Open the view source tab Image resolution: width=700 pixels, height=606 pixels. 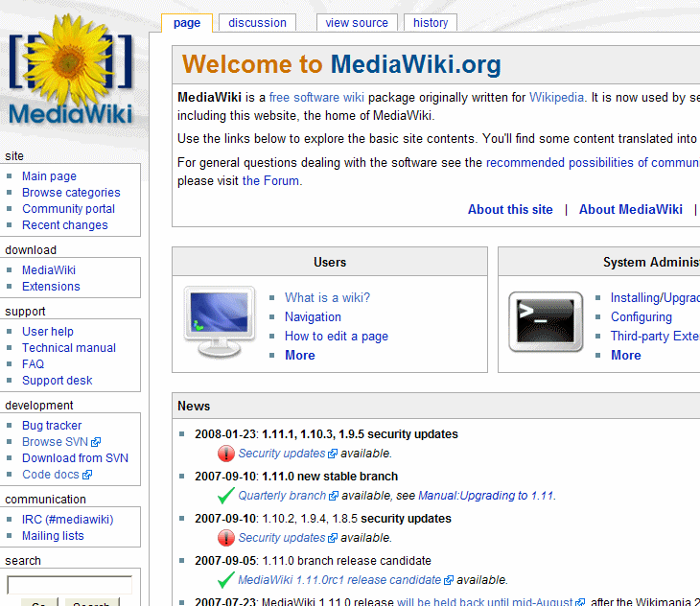357,23
